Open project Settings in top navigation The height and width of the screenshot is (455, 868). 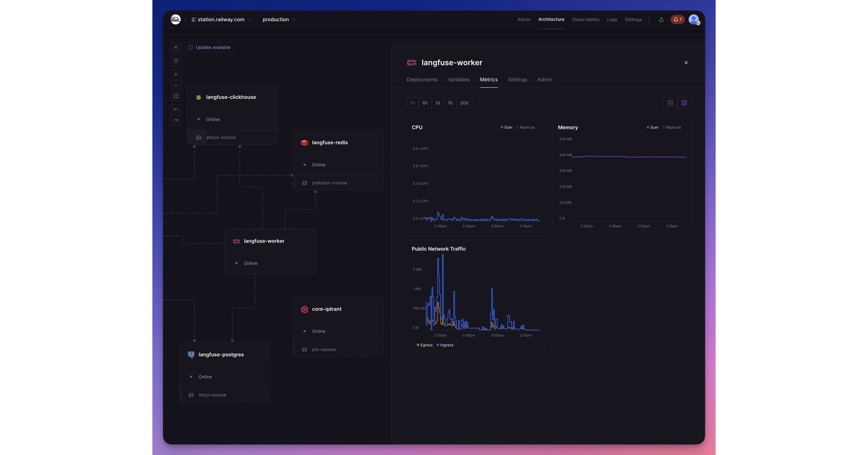633,20
